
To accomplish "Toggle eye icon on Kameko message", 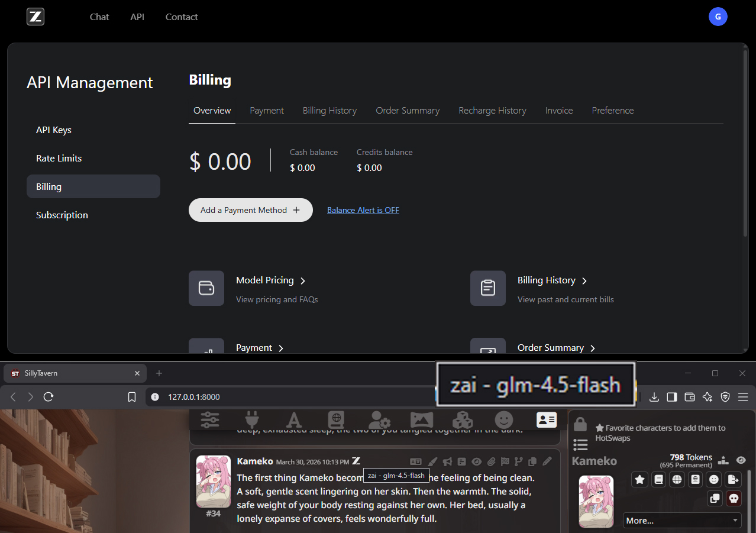I will pos(476,461).
